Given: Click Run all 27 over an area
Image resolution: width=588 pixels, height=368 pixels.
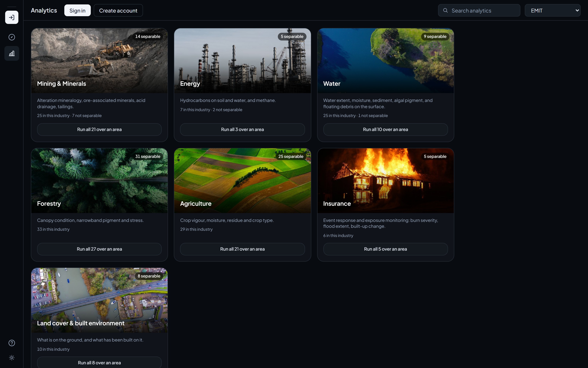Looking at the screenshot, I should 99,249.
